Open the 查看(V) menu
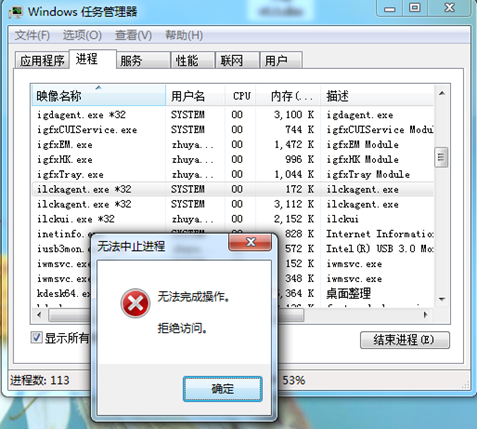The width and height of the screenshot is (477, 429). click(133, 35)
